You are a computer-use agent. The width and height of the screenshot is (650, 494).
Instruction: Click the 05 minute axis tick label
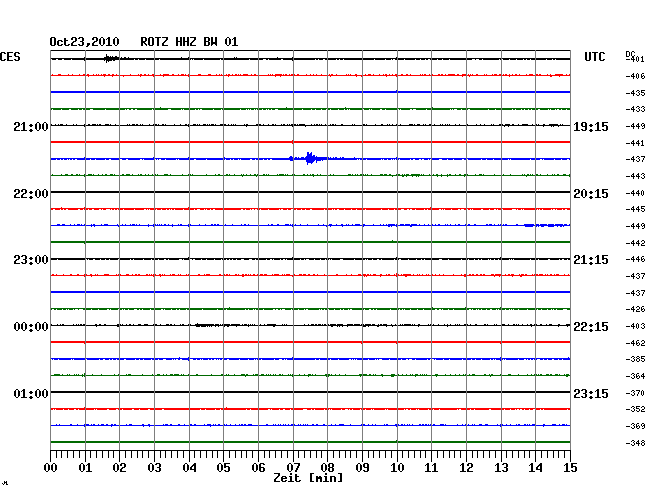pyautogui.click(x=223, y=468)
